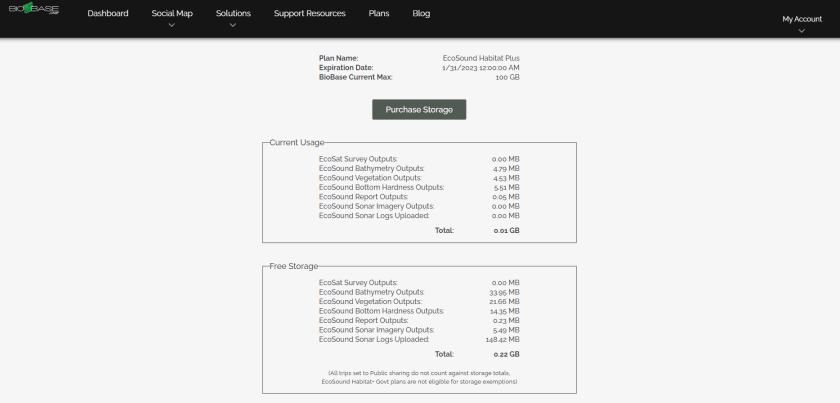Viewport: 840px width, 403px height.
Task: Select the 0.01 GB usage total
Action: tap(506, 230)
